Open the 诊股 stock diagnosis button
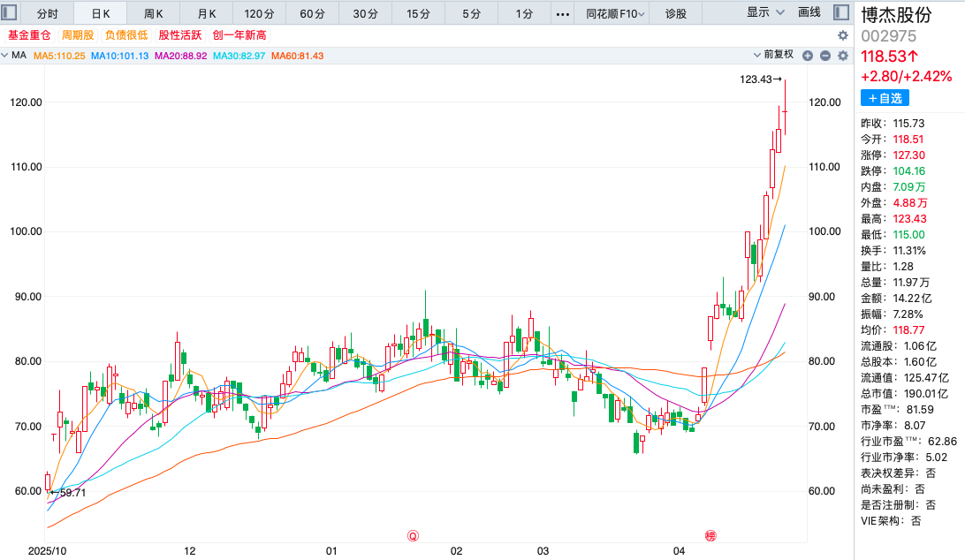The height and width of the screenshot is (560, 965). point(676,13)
